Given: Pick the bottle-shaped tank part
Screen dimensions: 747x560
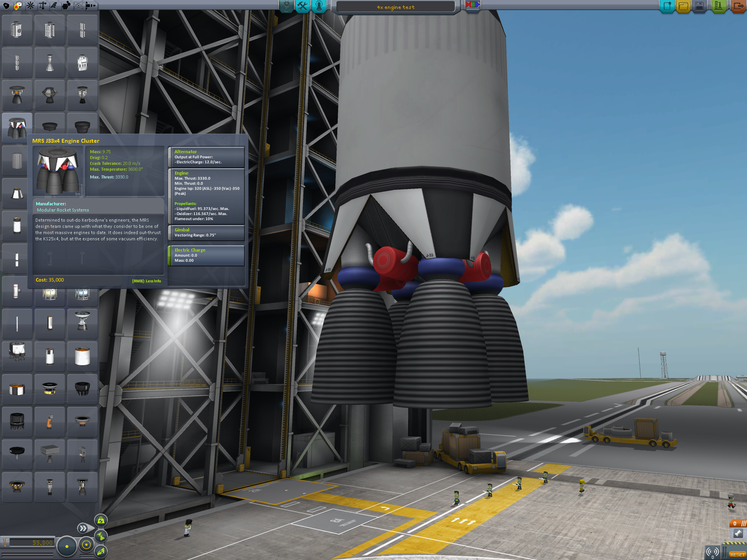Looking at the screenshot, I should (49, 63).
